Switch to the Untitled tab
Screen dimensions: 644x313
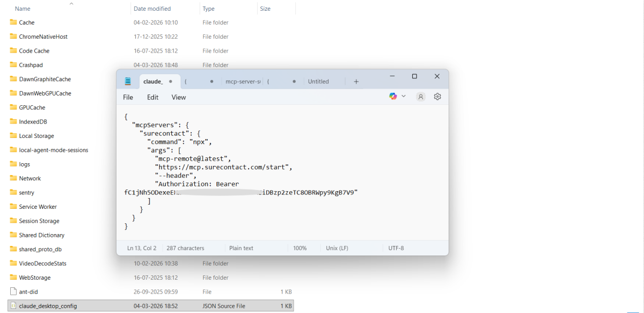[318, 81]
